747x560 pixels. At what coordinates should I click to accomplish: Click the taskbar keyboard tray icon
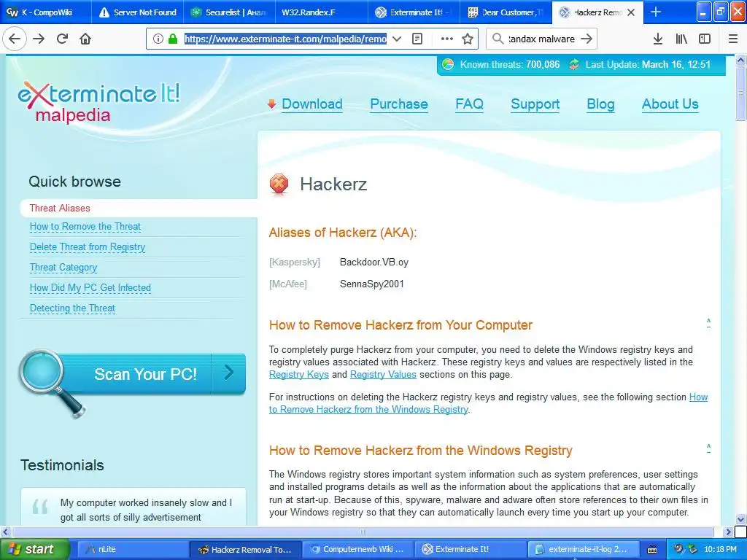point(652,550)
